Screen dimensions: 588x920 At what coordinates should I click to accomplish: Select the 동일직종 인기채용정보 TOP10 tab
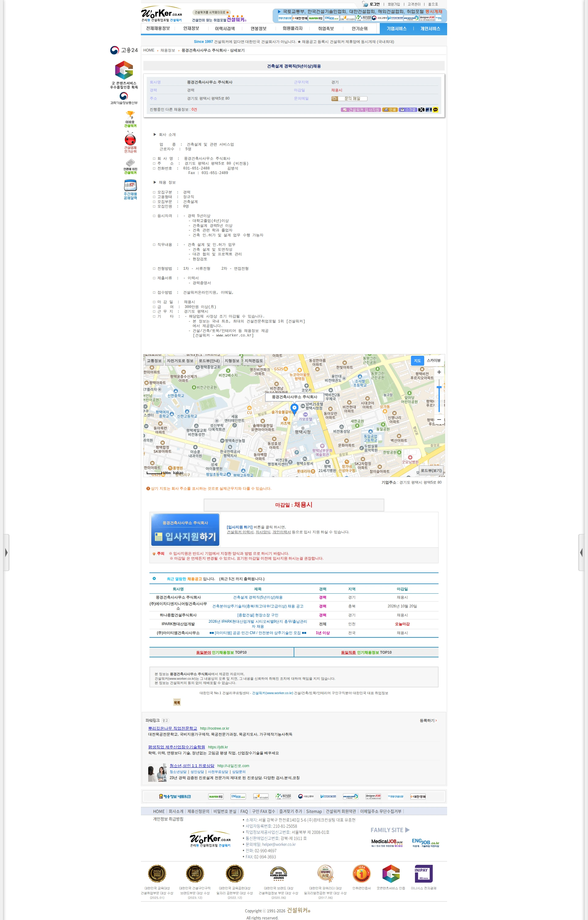tap(366, 652)
